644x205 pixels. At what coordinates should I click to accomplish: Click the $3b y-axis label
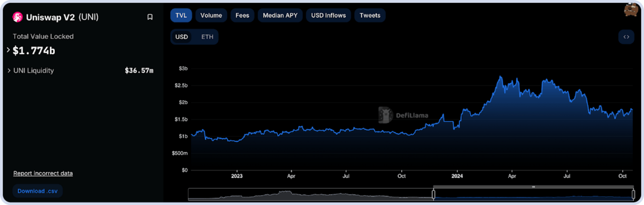click(183, 68)
